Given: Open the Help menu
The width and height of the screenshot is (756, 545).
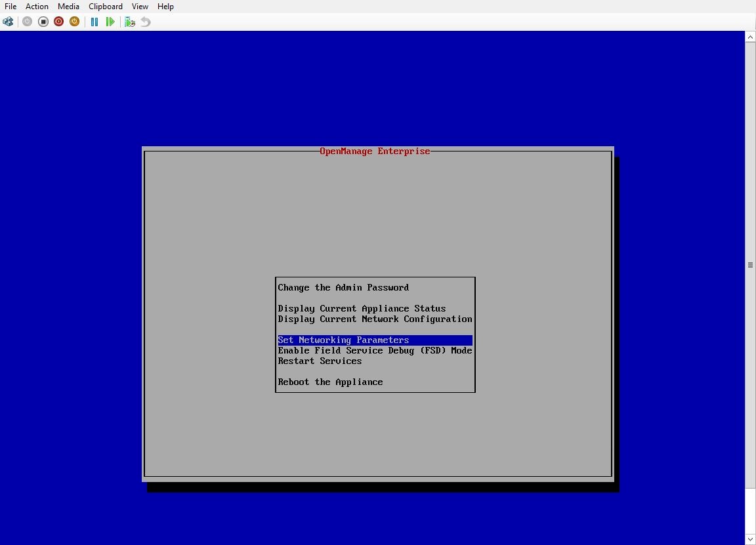Looking at the screenshot, I should [165, 7].
